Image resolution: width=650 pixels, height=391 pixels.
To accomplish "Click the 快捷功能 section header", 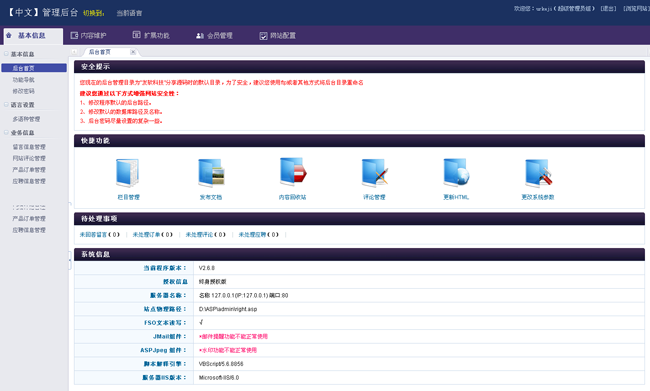I will [x=359, y=141].
